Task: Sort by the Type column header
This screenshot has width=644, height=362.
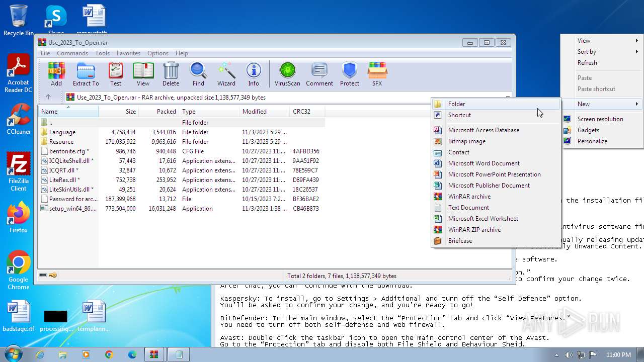Action: point(209,112)
